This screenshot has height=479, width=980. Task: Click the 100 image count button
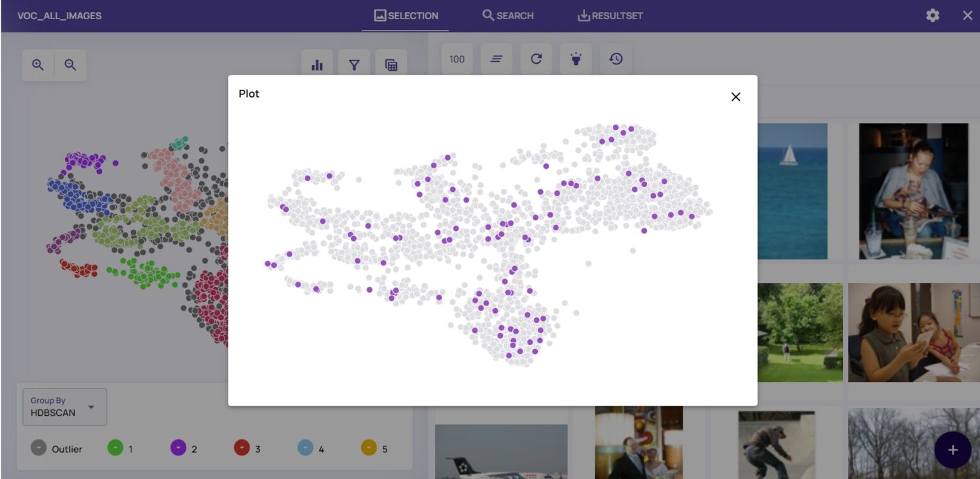click(457, 59)
